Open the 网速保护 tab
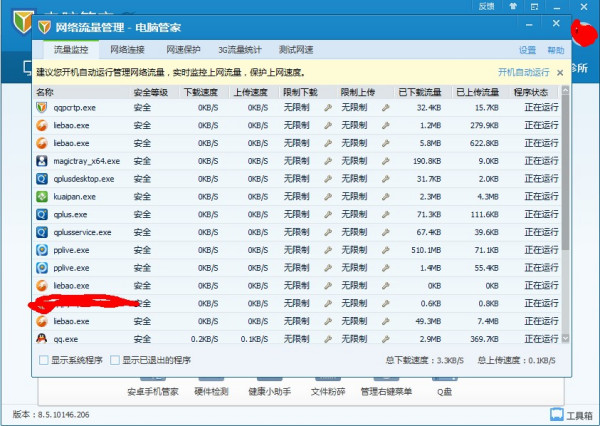 click(x=183, y=50)
